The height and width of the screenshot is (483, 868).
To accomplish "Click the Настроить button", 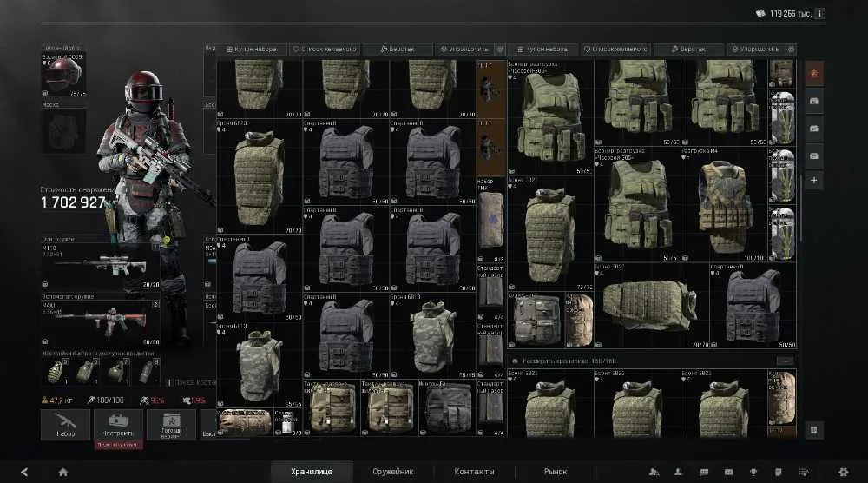I will (118, 425).
